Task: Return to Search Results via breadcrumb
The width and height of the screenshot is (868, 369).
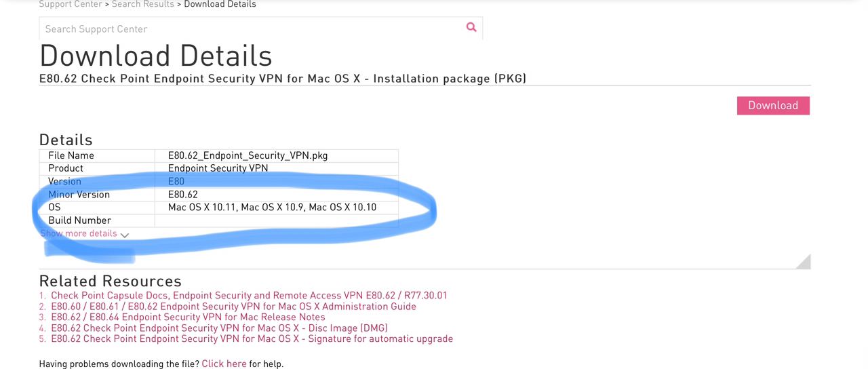Action: pyautogui.click(x=142, y=4)
